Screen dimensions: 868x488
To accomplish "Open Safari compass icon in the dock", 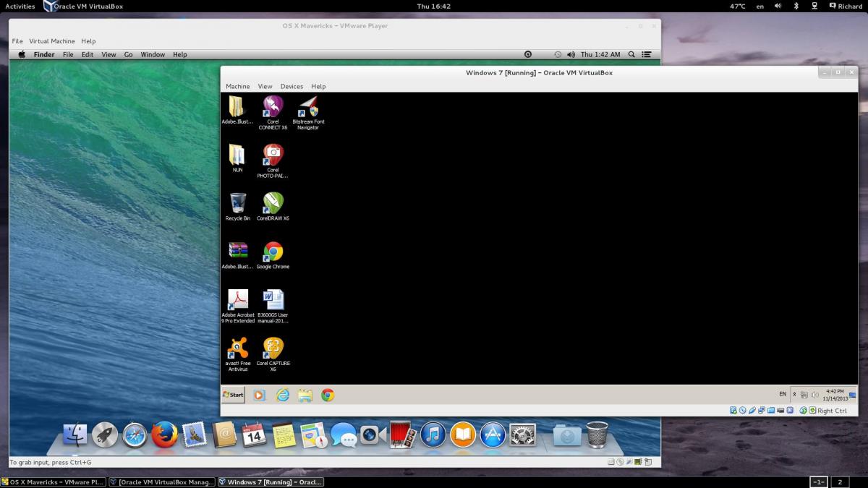I will (x=135, y=435).
